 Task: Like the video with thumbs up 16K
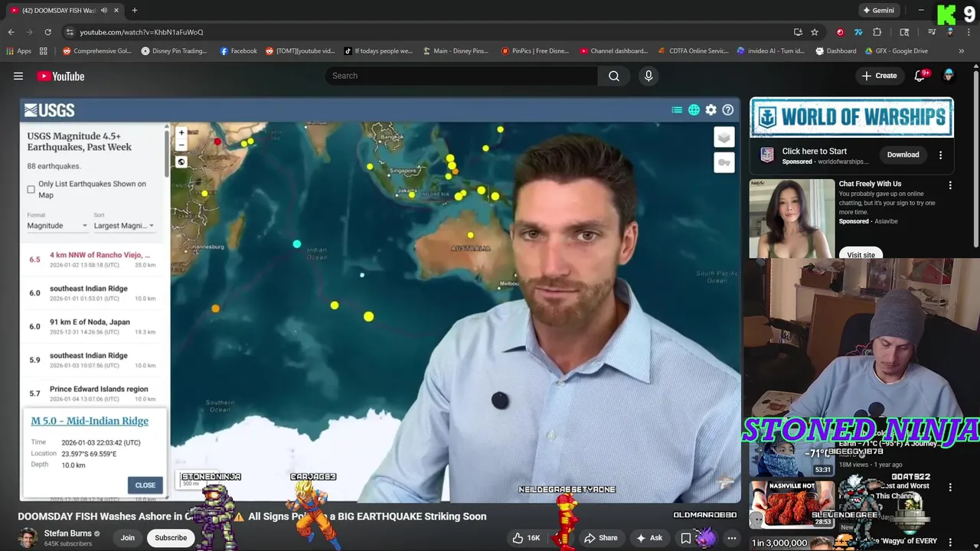point(527,538)
